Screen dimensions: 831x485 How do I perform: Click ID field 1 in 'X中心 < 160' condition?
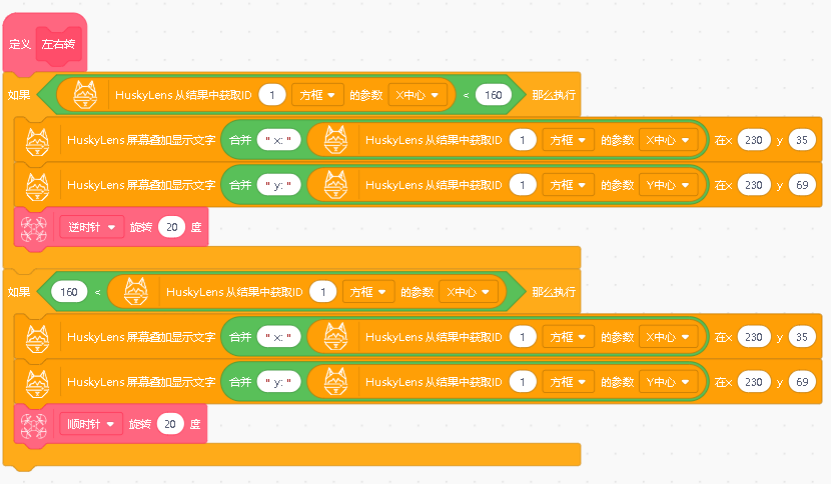(x=272, y=95)
